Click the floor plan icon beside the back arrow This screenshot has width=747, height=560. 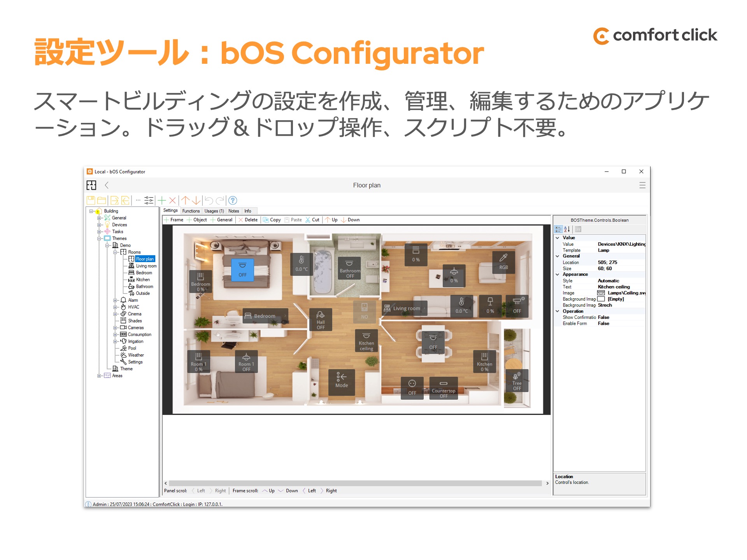pyautogui.click(x=91, y=185)
